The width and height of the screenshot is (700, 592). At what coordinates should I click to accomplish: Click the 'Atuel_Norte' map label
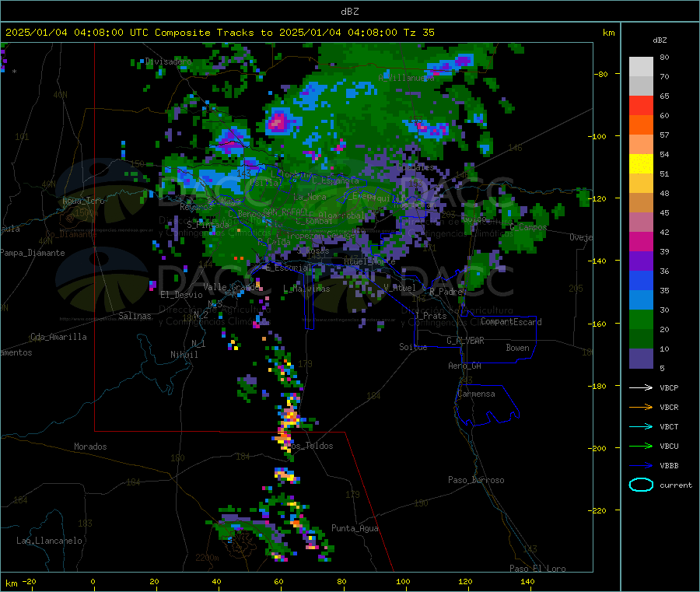coord(369,261)
